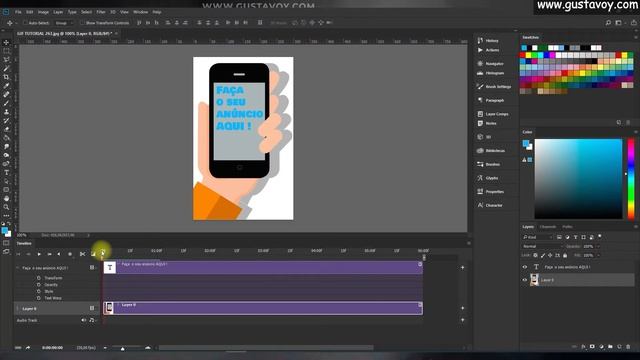Viewport: 640px width, 360px height.
Task: Click timeline settings gear icon
Action: 70,254
